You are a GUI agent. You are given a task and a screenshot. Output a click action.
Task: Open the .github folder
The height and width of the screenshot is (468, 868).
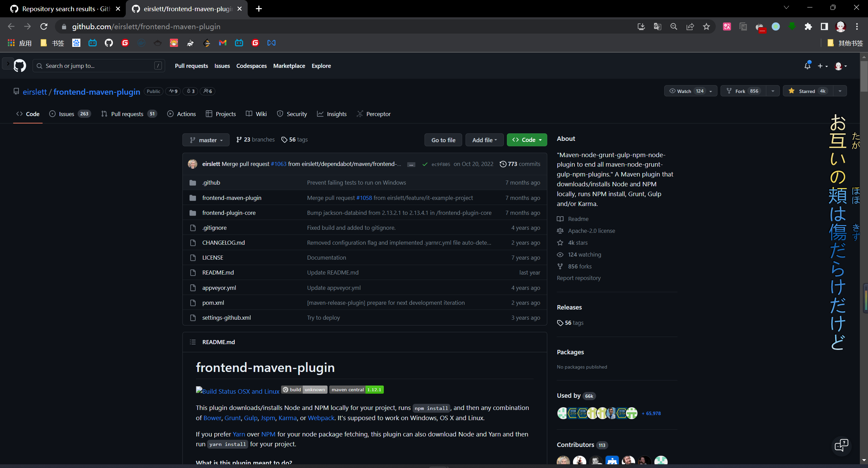point(211,183)
